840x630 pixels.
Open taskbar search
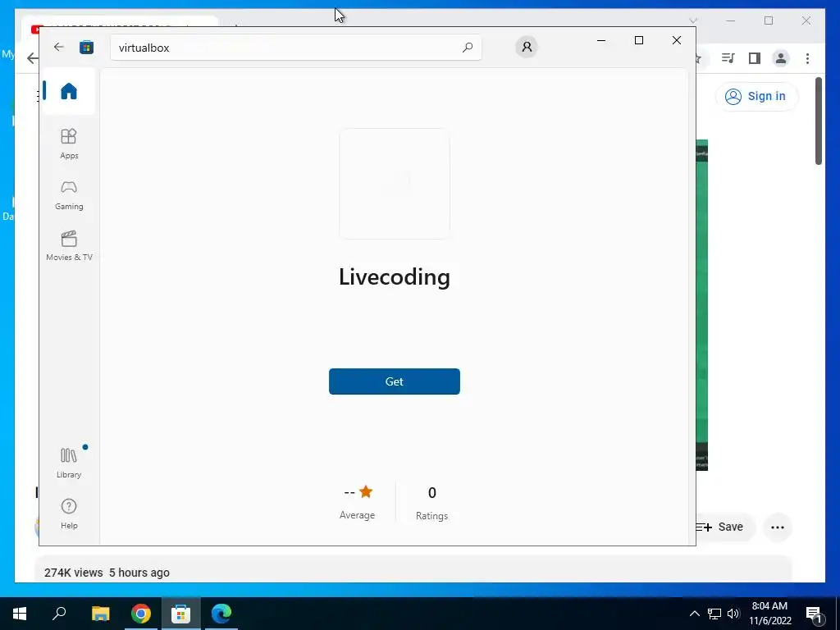59,614
